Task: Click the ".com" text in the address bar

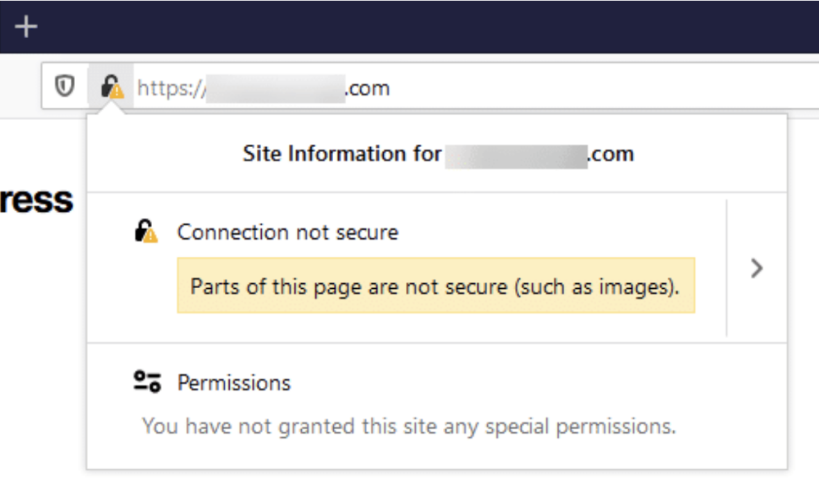Action: pyautogui.click(x=367, y=88)
